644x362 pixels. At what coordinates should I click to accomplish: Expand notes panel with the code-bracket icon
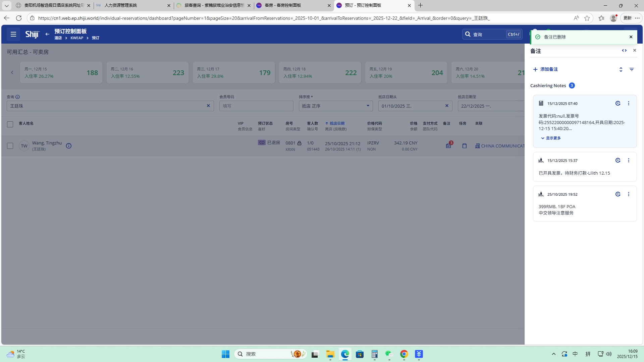pyautogui.click(x=624, y=51)
